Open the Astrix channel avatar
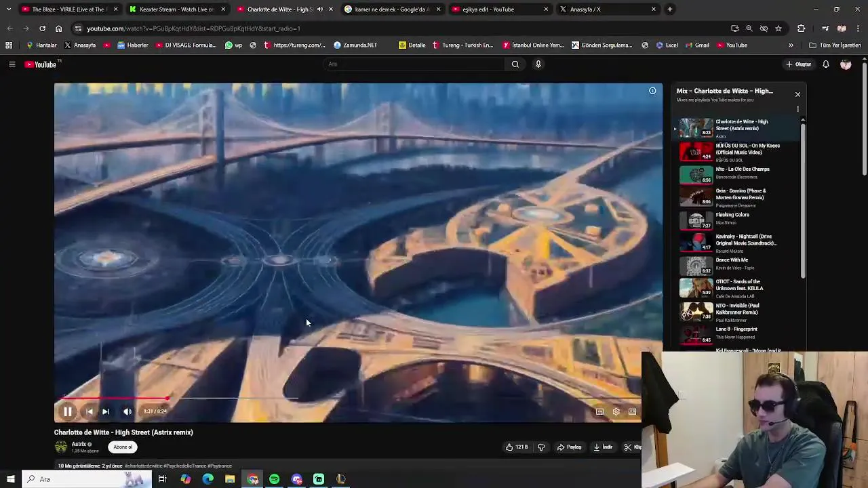The height and width of the screenshot is (488, 868). pos(61,447)
